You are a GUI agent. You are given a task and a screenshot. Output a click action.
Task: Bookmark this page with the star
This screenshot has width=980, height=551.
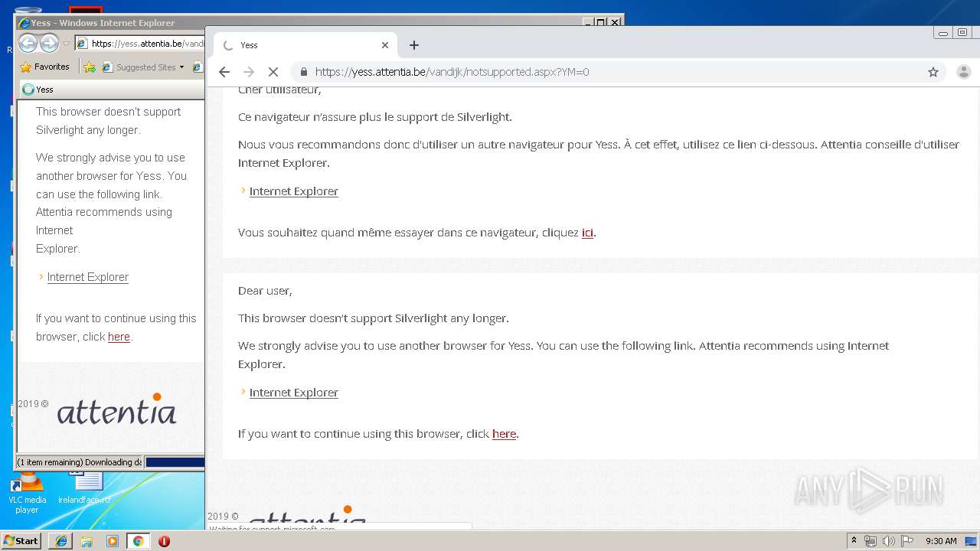click(x=933, y=72)
